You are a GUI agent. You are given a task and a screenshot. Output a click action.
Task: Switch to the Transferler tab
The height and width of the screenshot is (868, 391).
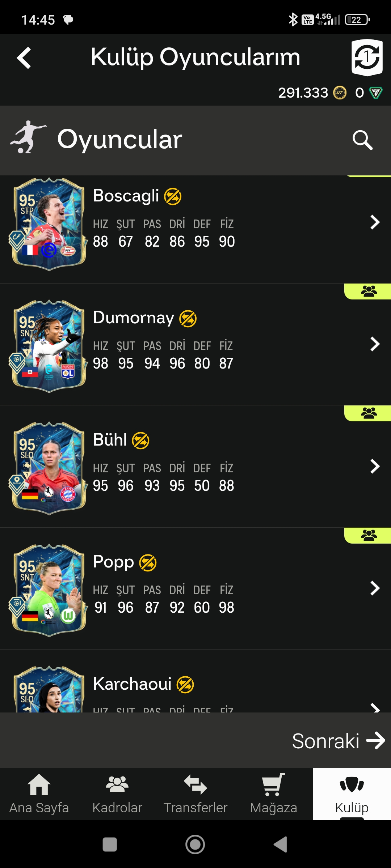pos(195,794)
